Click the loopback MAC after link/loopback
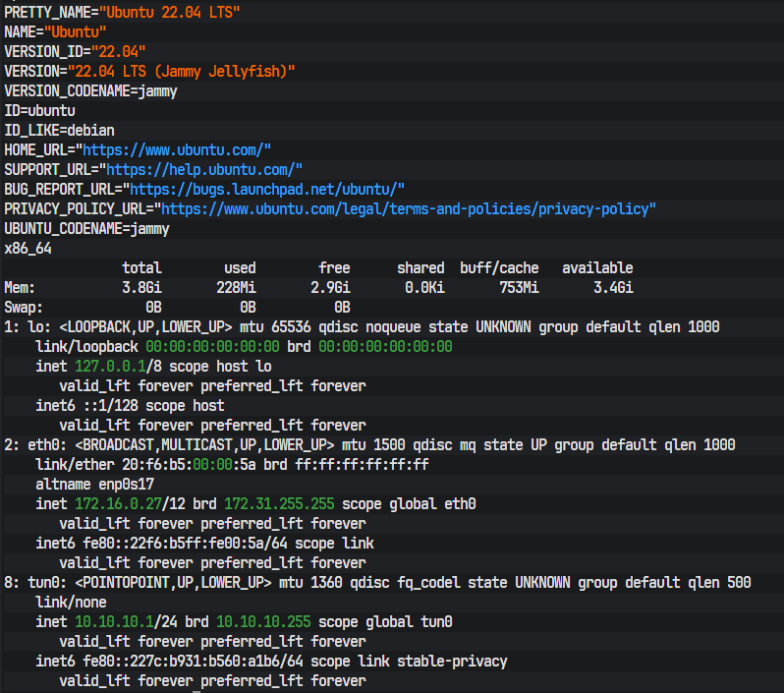 click(x=212, y=347)
